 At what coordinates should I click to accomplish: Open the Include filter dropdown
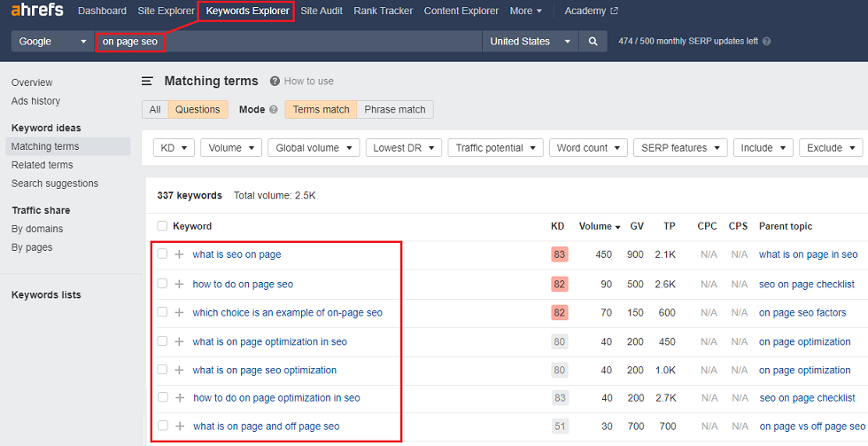point(763,148)
